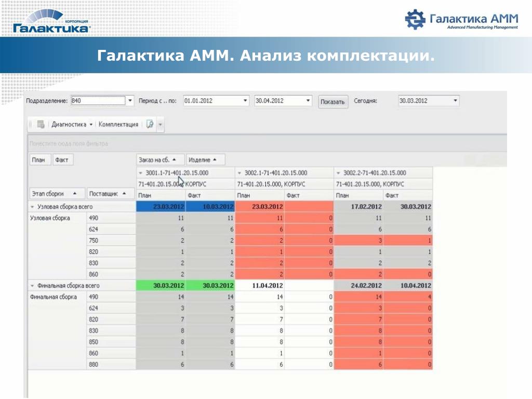Select supplier 750 row under Узловая сборка

111,241
